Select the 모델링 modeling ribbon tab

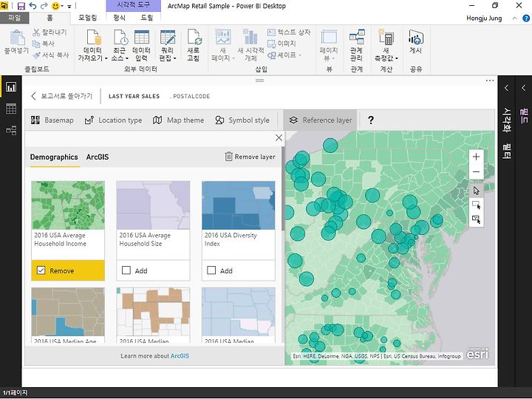coord(87,18)
